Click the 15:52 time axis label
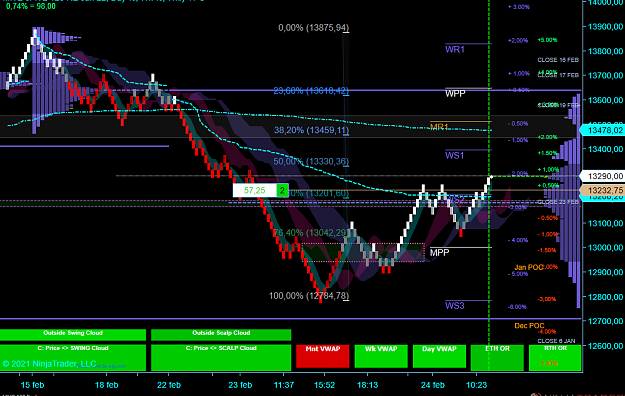 [x=324, y=385]
